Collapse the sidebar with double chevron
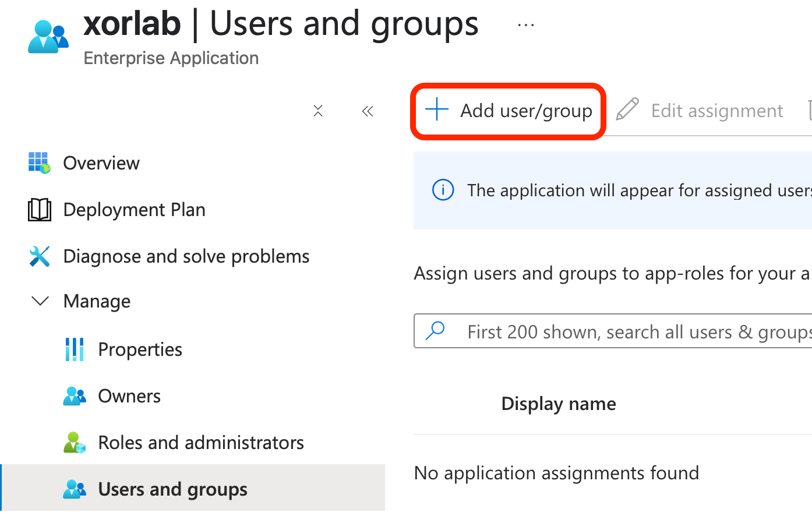This screenshot has height=523, width=812. [x=368, y=111]
